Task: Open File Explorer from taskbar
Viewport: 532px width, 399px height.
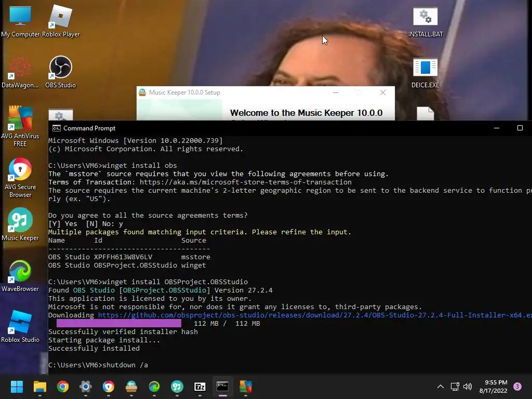Action: [39, 387]
